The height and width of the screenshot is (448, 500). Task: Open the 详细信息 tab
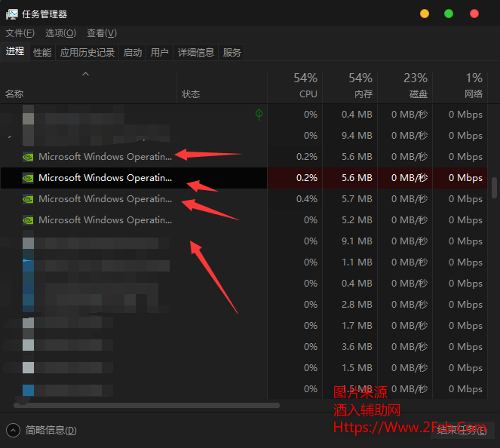click(x=196, y=52)
